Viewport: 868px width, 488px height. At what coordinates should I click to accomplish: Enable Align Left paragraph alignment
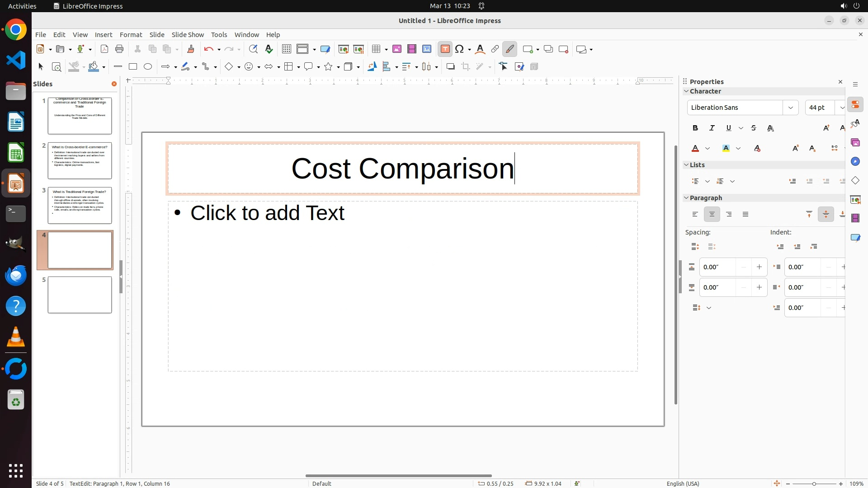pyautogui.click(x=695, y=215)
